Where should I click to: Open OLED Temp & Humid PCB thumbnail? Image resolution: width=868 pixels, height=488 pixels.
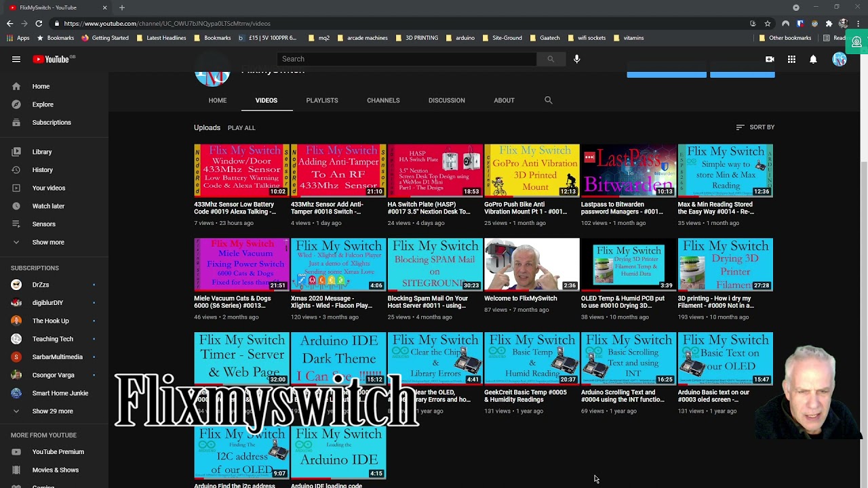(629, 264)
